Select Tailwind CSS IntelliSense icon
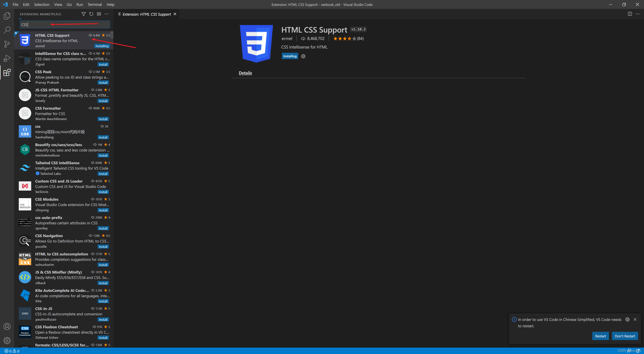The width and height of the screenshot is (644, 354). tap(25, 168)
